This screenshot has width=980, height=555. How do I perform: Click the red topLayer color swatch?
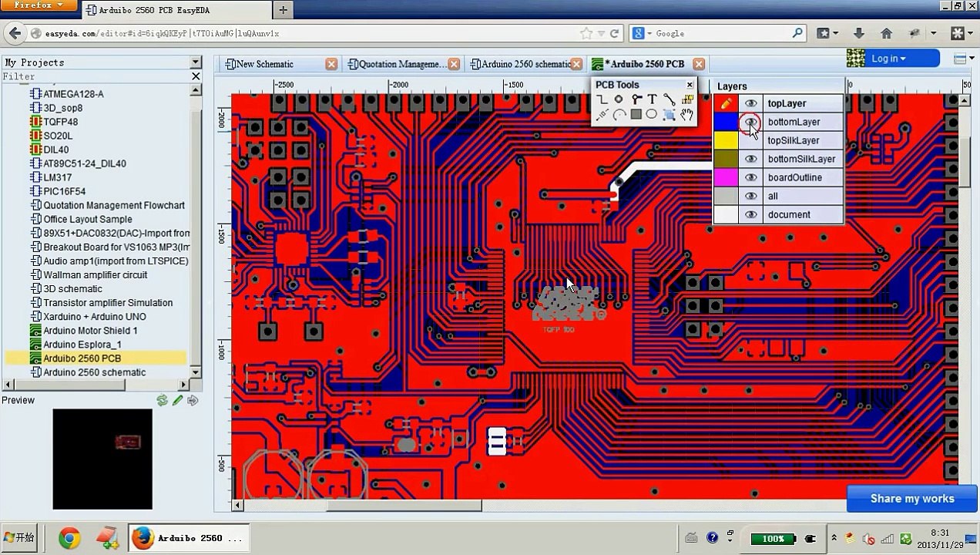(x=726, y=103)
